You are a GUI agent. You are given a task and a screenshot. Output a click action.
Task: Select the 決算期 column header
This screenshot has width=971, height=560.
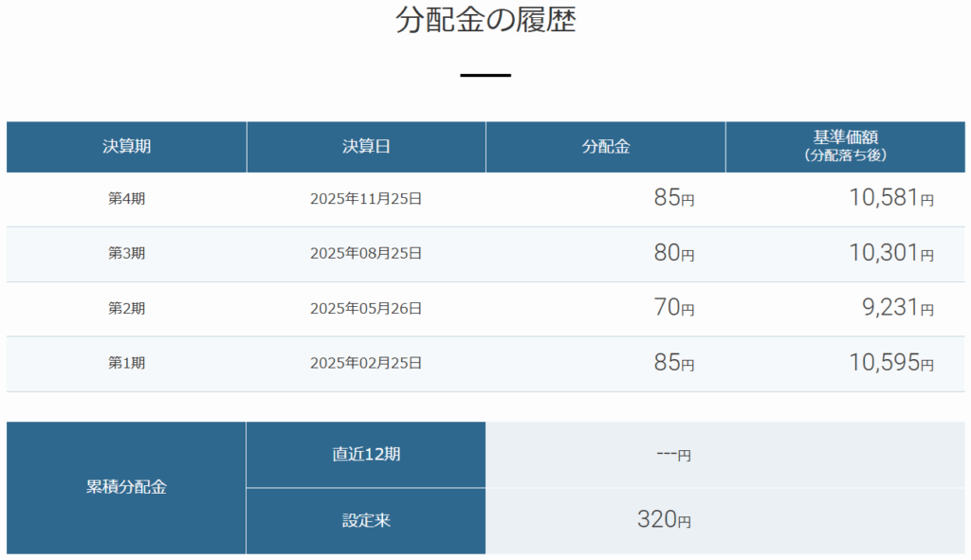point(126,147)
